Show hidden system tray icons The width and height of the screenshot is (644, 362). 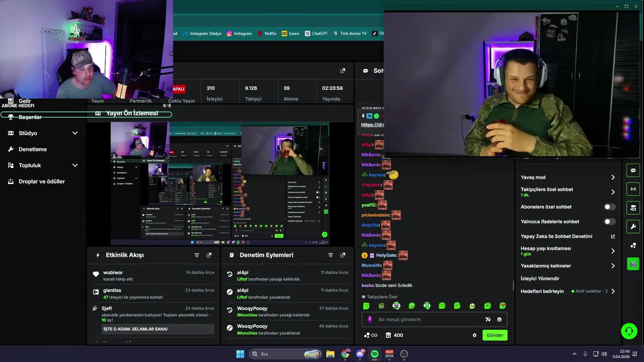click(x=575, y=354)
